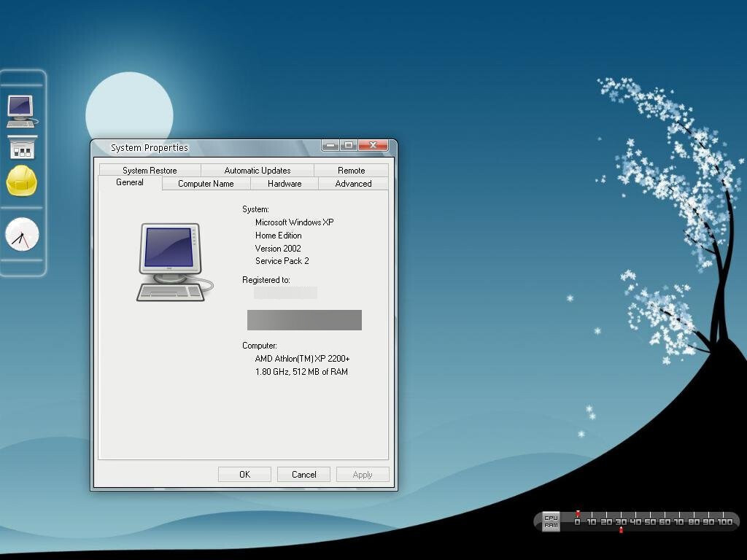Switch to the Hardware tab
This screenshot has height=560, width=747.
tap(284, 184)
